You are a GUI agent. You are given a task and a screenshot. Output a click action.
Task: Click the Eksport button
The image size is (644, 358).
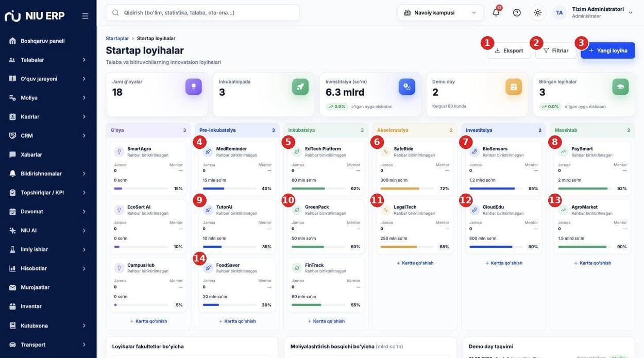(509, 50)
